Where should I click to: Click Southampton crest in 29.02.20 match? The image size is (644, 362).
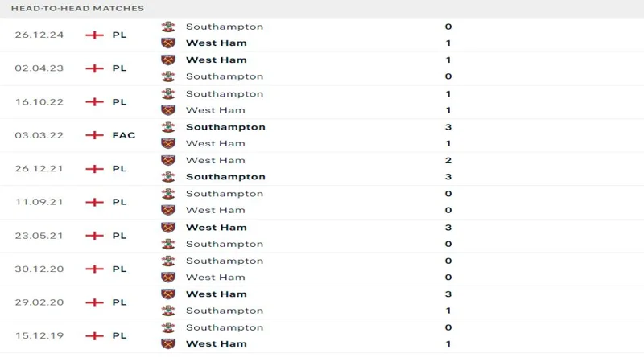tap(168, 311)
